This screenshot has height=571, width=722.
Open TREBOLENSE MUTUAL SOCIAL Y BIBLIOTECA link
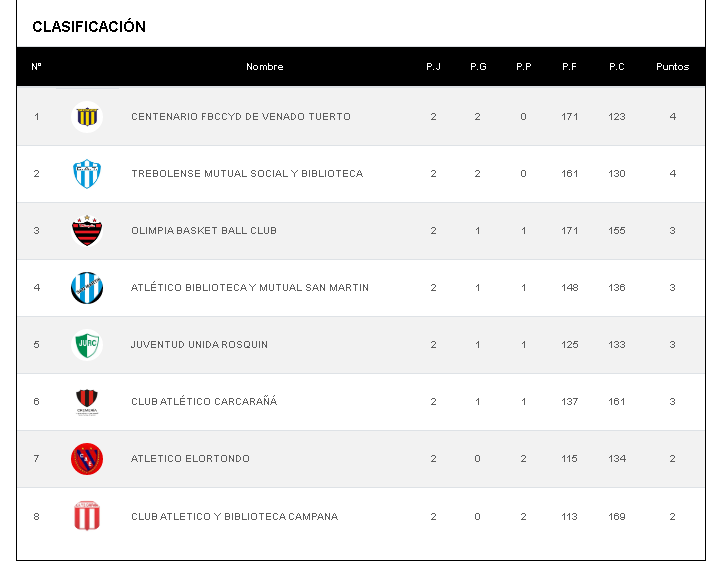[247, 174]
